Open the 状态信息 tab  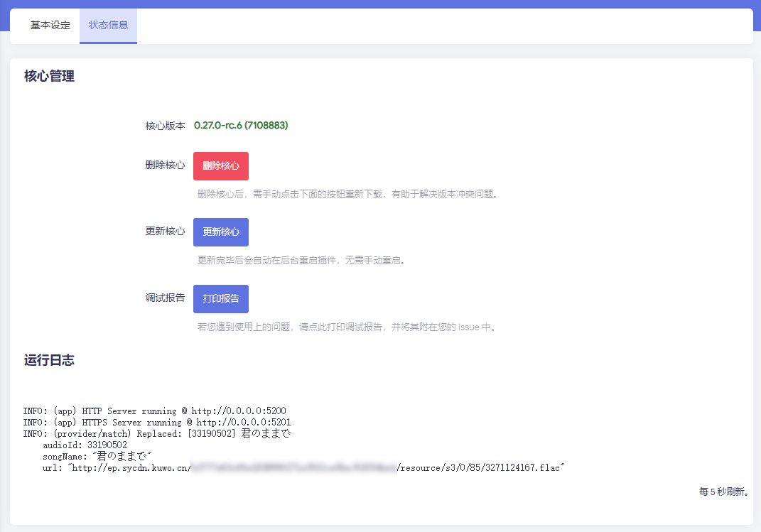108,26
